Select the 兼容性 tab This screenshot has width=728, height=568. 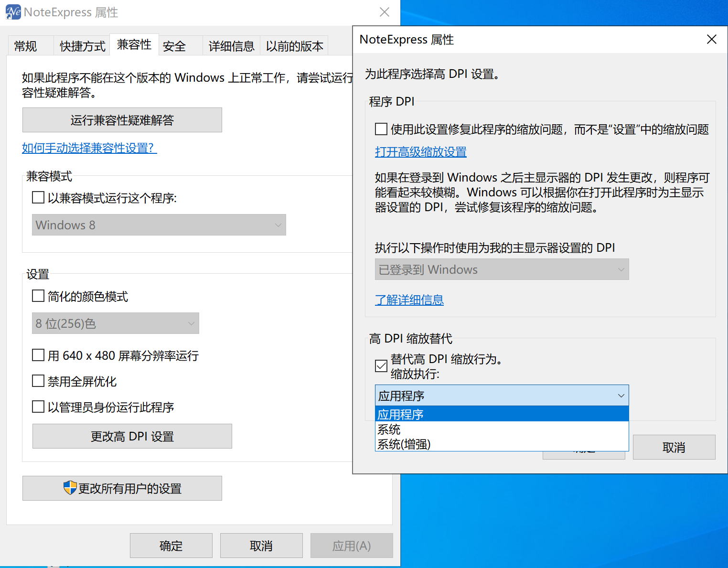pyautogui.click(x=134, y=44)
